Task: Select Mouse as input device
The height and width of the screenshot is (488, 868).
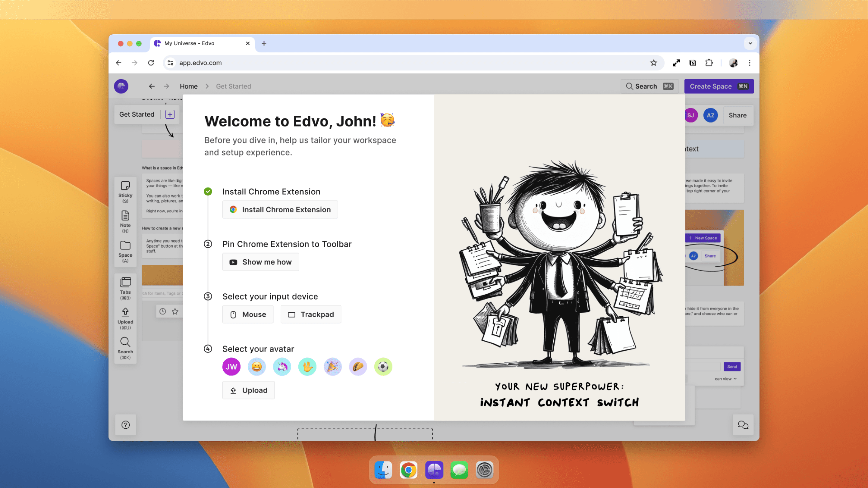Action: [248, 314]
